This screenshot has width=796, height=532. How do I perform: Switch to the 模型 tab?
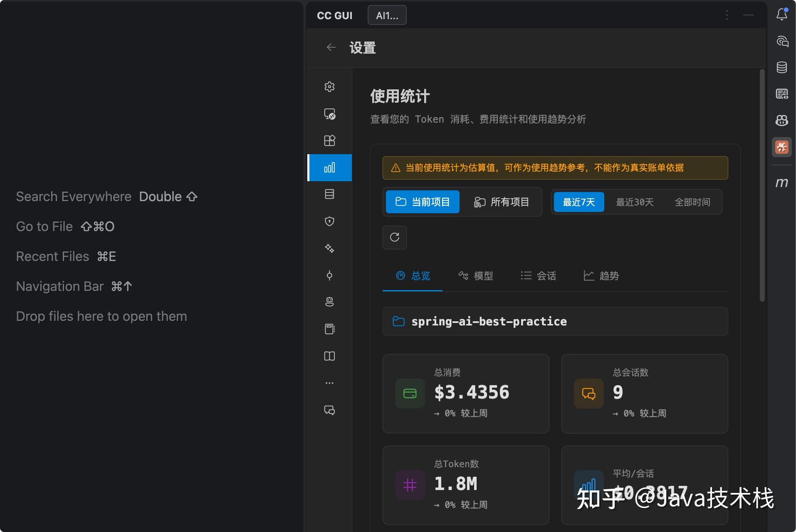click(475, 276)
